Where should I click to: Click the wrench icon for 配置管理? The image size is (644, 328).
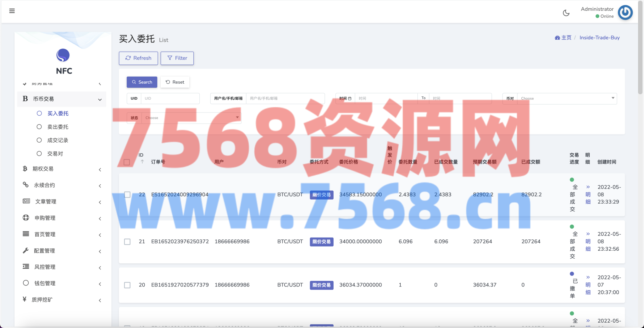click(26, 250)
